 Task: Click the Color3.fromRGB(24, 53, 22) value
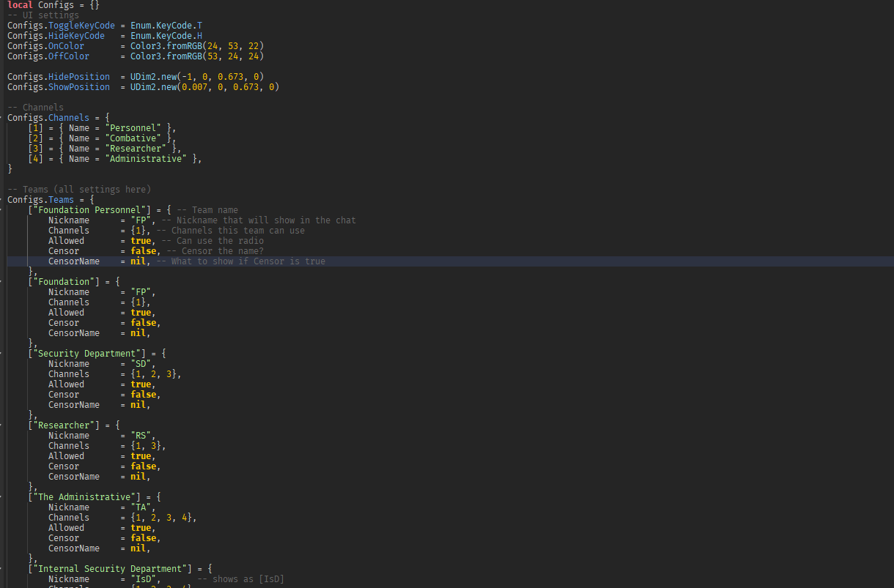click(197, 46)
